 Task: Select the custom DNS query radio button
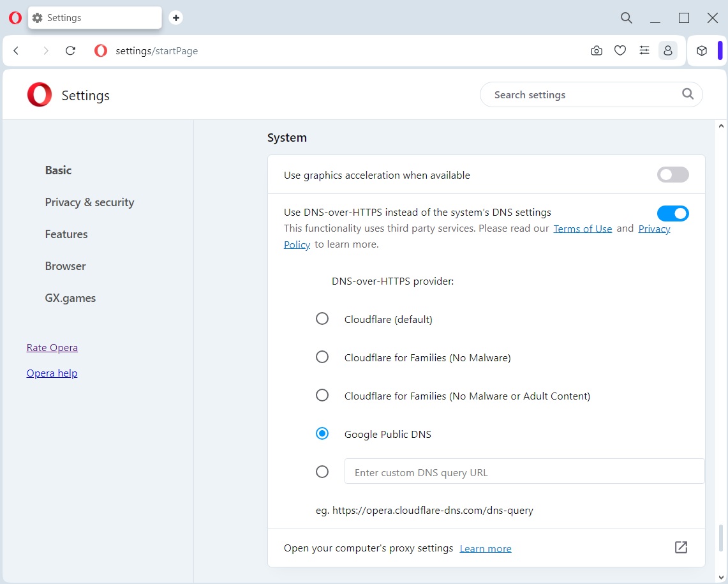pyautogui.click(x=322, y=472)
